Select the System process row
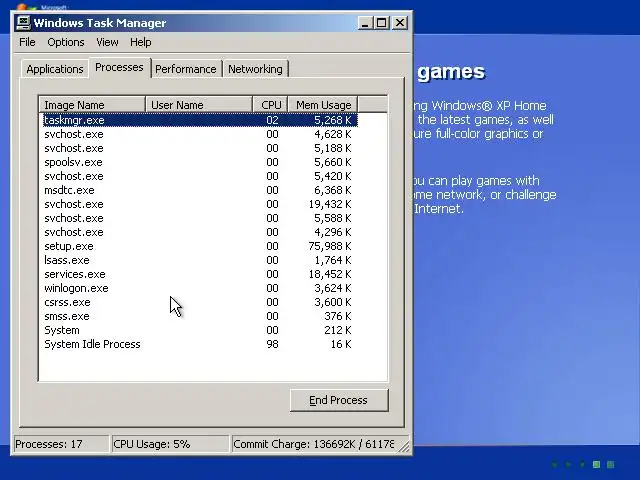 (200, 330)
